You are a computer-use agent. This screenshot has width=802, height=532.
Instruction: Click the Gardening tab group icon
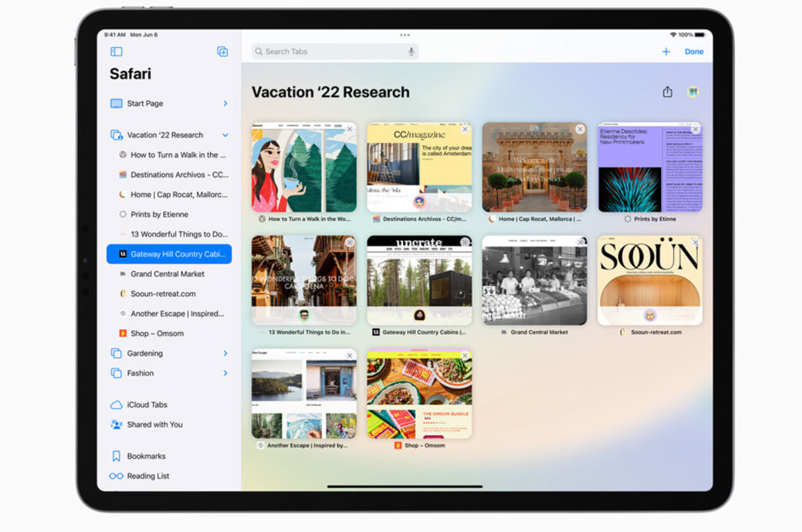(116, 353)
